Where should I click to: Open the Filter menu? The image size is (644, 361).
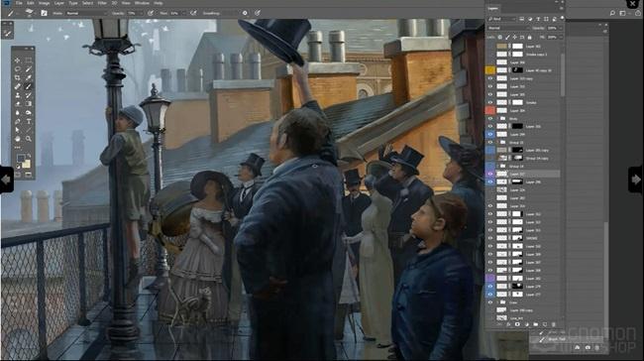pos(102,3)
